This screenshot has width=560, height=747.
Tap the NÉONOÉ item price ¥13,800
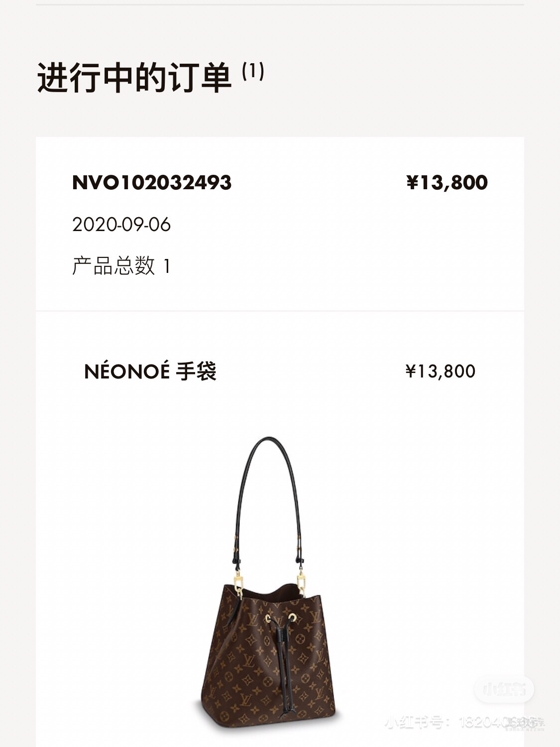click(x=441, y=371)
